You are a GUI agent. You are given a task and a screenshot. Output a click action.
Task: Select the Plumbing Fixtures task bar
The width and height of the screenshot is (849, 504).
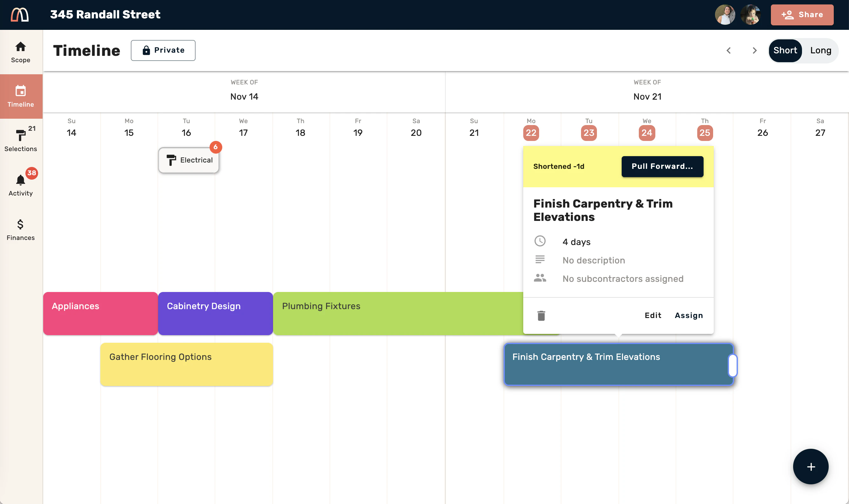[x=374, y=313]
